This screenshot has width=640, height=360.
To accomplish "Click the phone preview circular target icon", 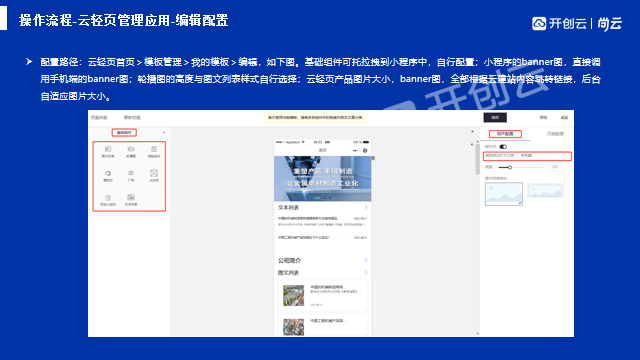I will coord(365,151).
